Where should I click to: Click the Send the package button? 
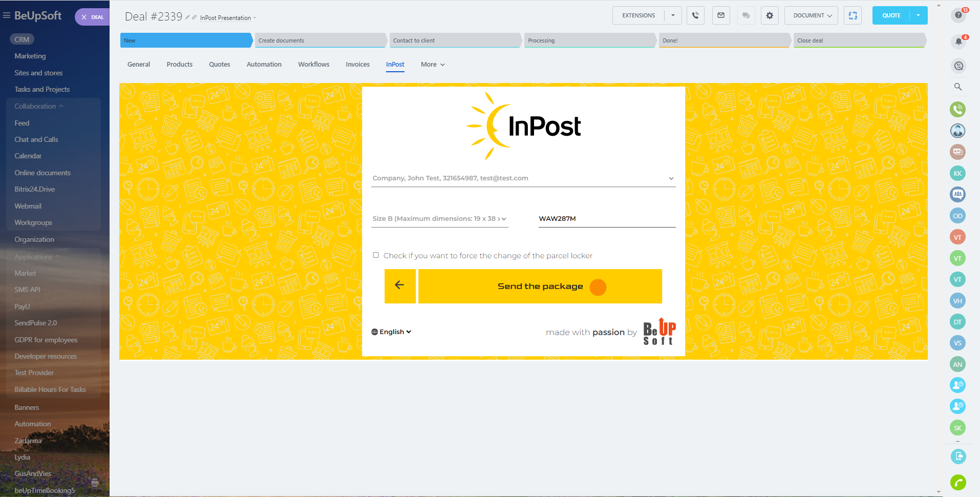(x=540, y=286)
